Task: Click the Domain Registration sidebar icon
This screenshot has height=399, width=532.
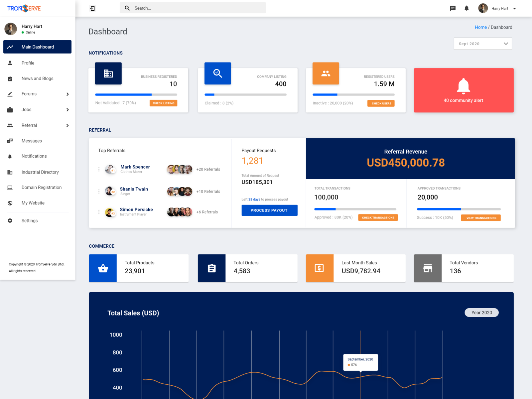Action: [x=10, y=187]
